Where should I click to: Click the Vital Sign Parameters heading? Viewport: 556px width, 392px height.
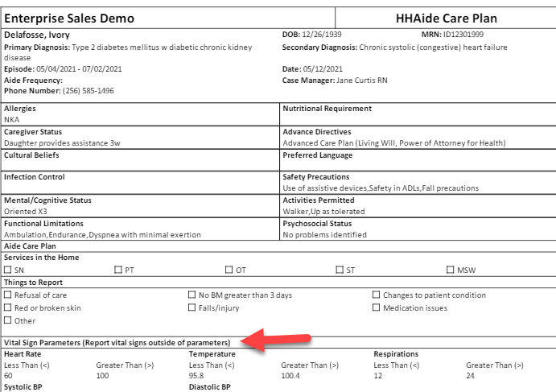117,343
